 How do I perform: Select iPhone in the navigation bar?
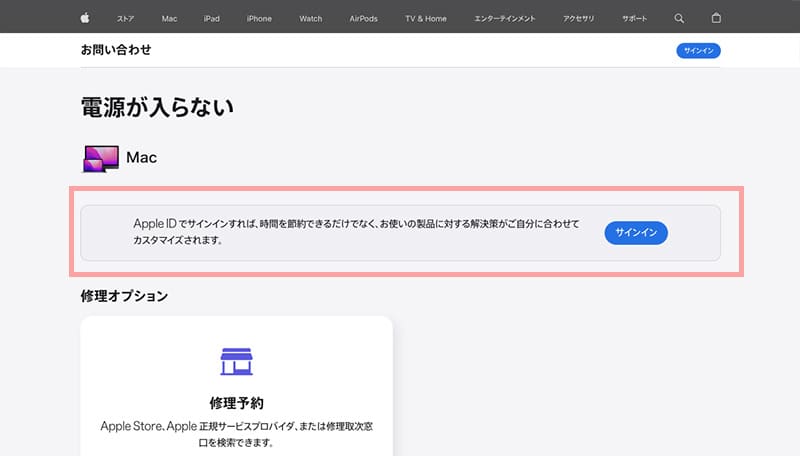tap(259, 19)
